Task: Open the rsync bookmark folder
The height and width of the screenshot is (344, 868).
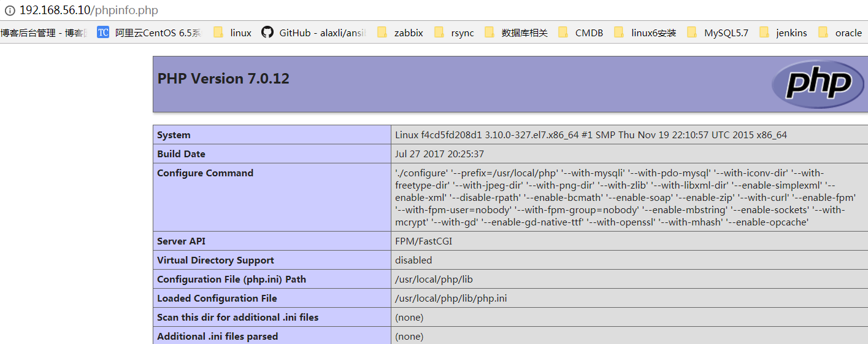Action: pyautogui.click(x=454, y=33)
